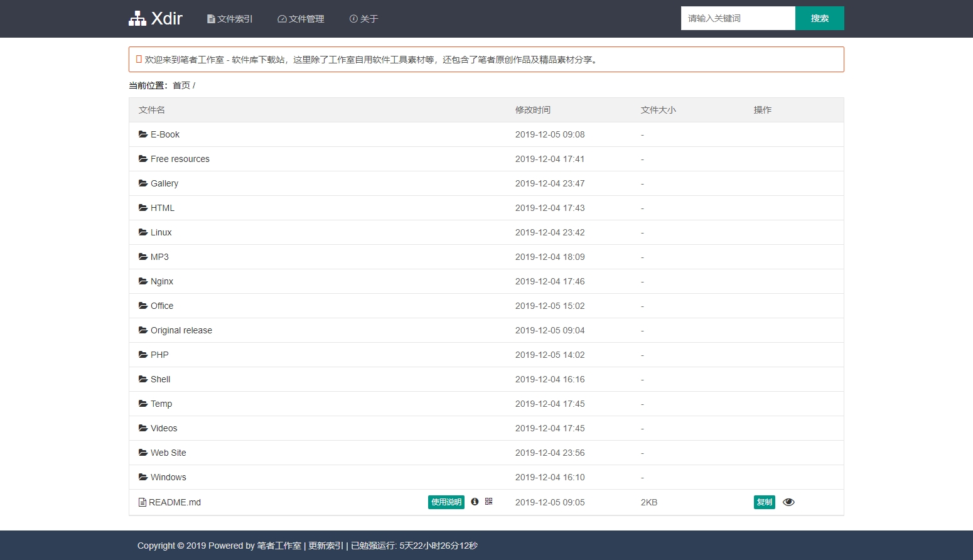Open the Gallery folder link

164,183
